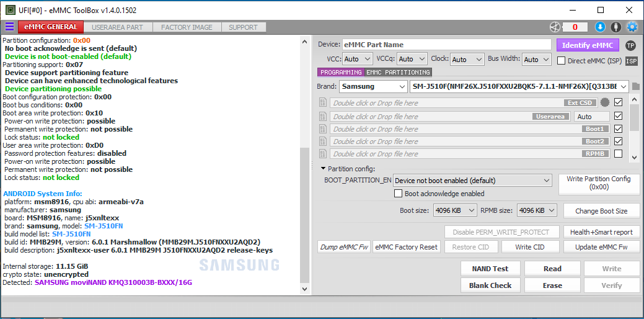Enable the RPMB checkbox

point(618,154)
